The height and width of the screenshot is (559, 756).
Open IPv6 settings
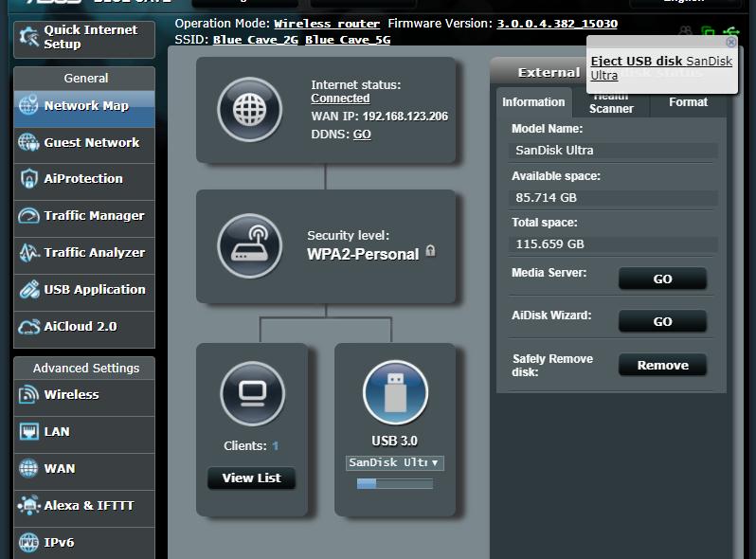[84, 543]
